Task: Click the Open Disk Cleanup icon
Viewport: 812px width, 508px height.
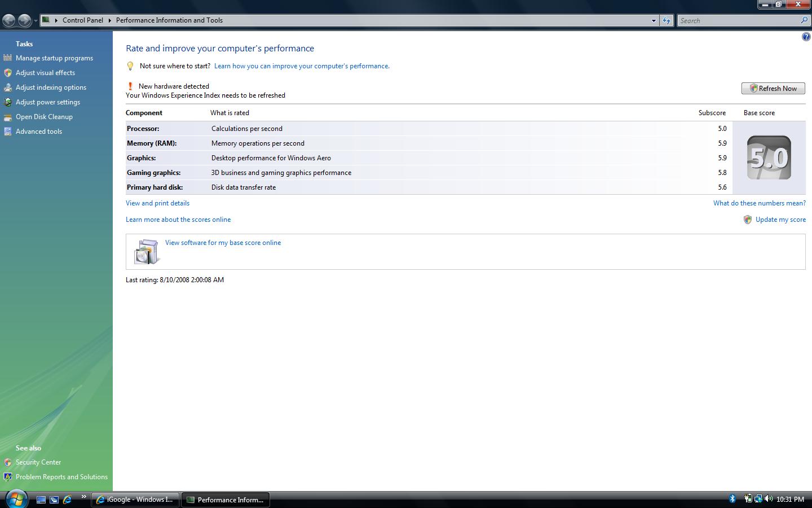Action: [7, 117]
